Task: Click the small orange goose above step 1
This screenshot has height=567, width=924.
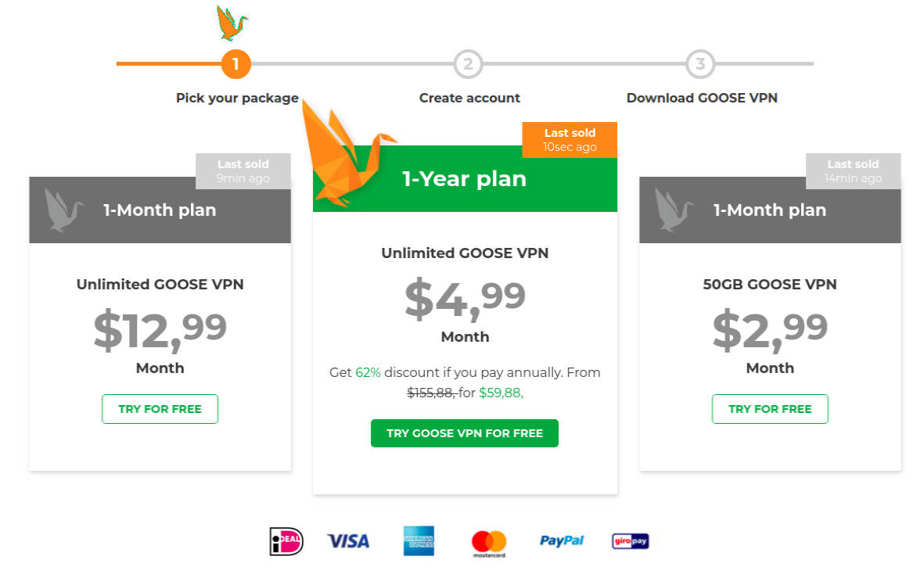Action: [231, 23]
